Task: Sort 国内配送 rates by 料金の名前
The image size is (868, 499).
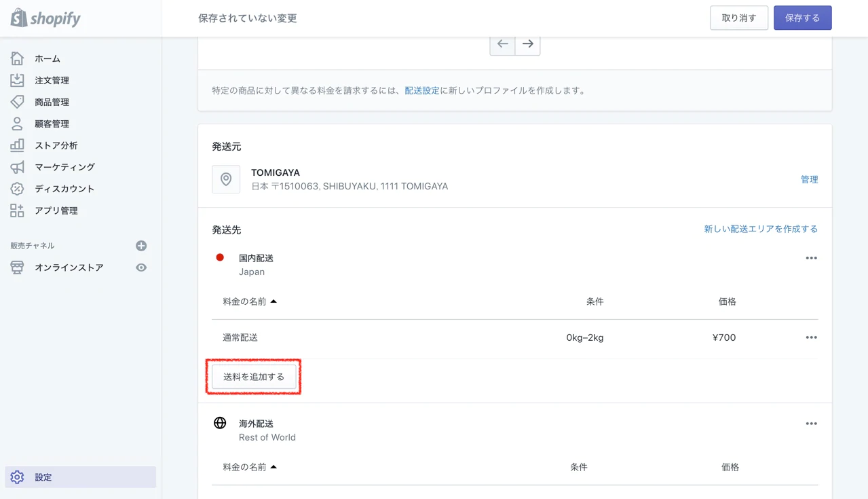Action: 249,301
